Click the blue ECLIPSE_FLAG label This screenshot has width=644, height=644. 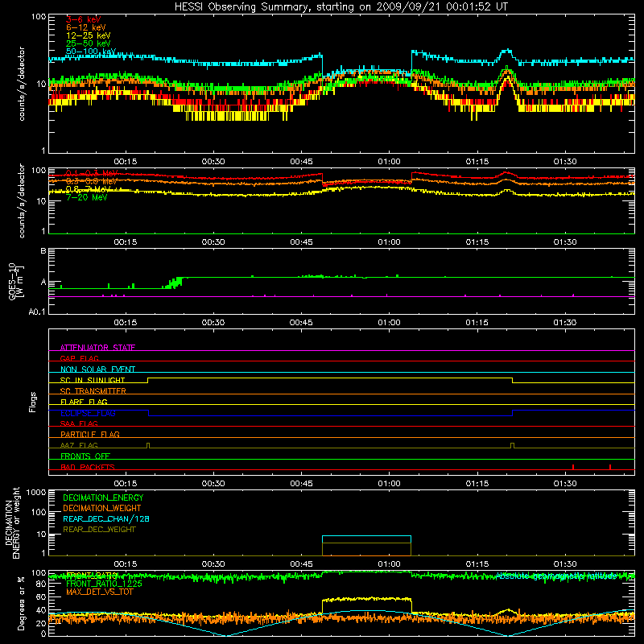point(88,413)
